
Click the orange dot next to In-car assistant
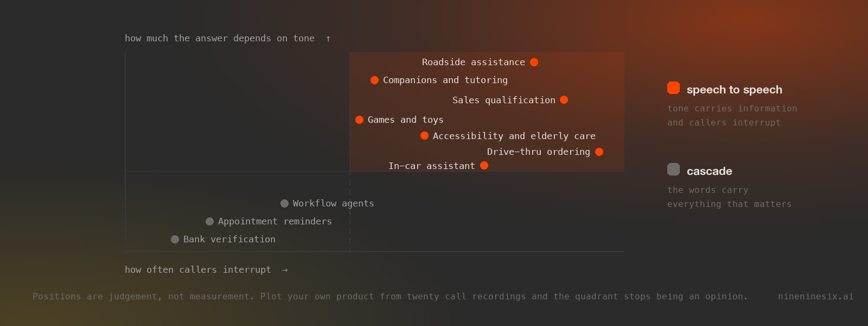point(484,165)
